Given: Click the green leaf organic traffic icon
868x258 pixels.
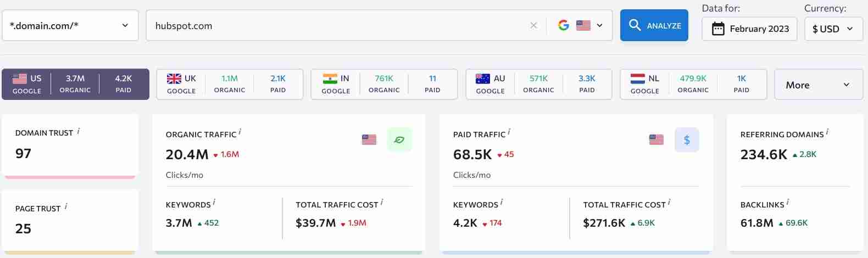Looking at the screenshot, I should 399,140.
